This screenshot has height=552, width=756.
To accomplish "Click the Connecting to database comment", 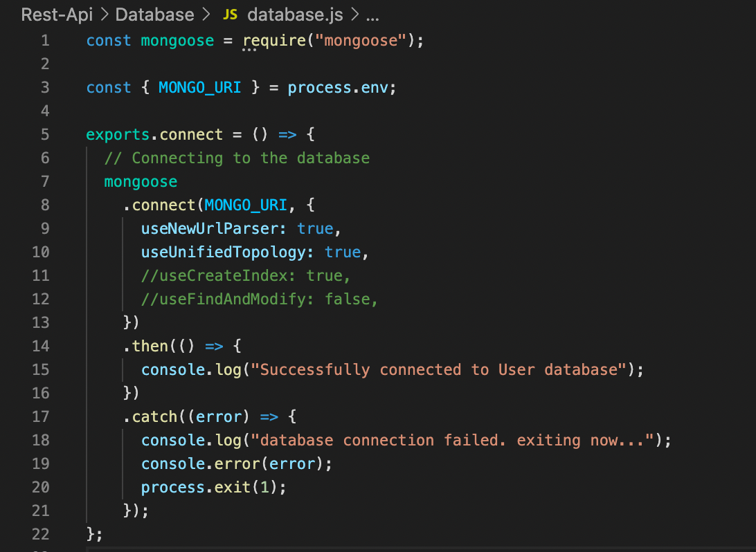I will coord(235,158).
